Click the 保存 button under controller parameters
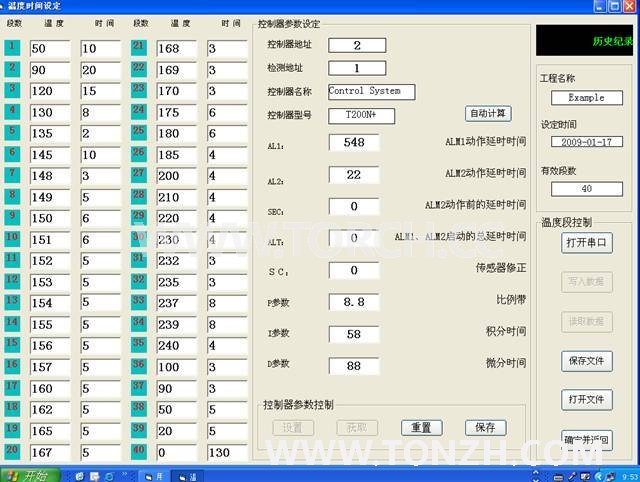The width and height of the screenshot is (640, 482). (x=485, y=427)
